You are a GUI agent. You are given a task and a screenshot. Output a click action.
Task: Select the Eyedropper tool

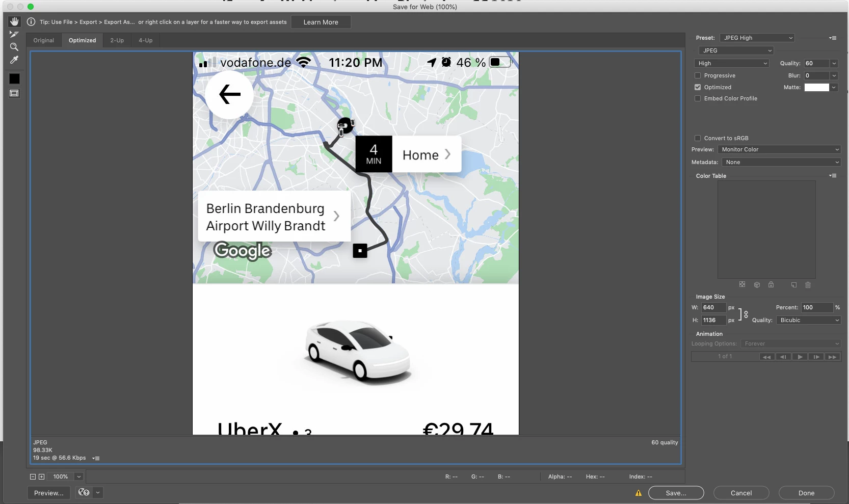pyautogui.click(x=14, y=60)
